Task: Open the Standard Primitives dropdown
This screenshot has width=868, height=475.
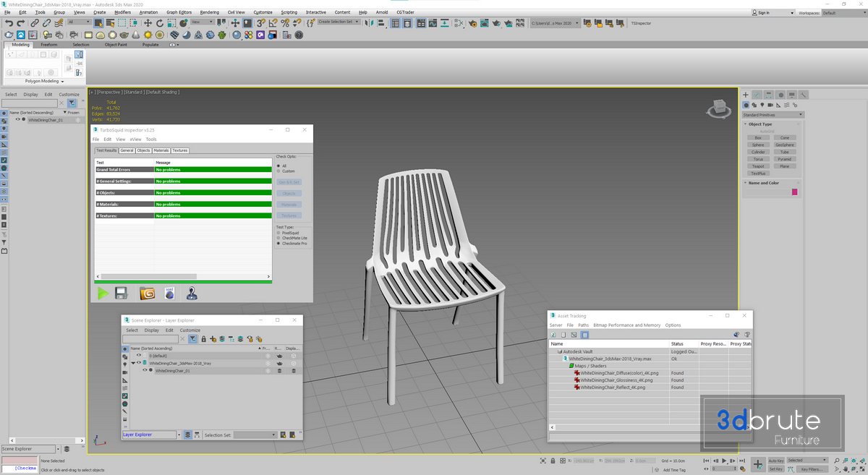Action: [x=773, y=115]
